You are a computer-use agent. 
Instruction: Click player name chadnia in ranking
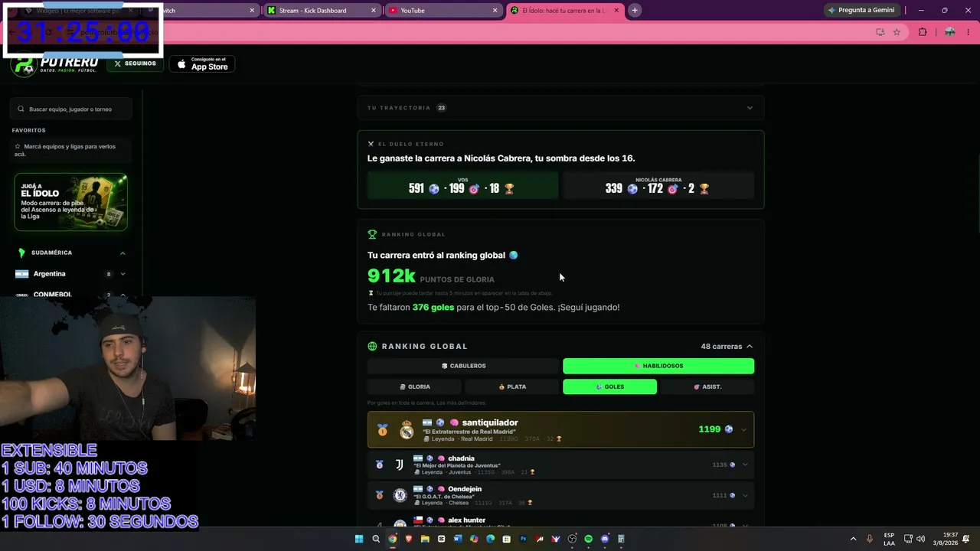461,458
